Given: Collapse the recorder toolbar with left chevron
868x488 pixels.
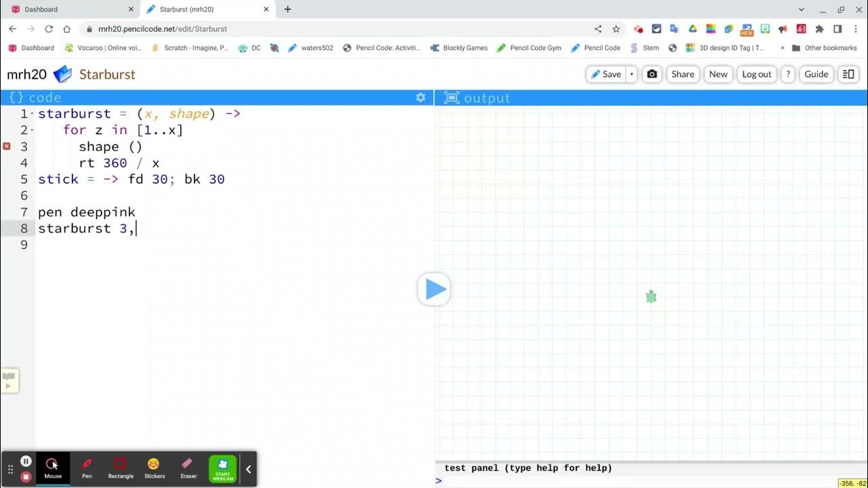Looking at the screenshot, I should pos(248,469).
